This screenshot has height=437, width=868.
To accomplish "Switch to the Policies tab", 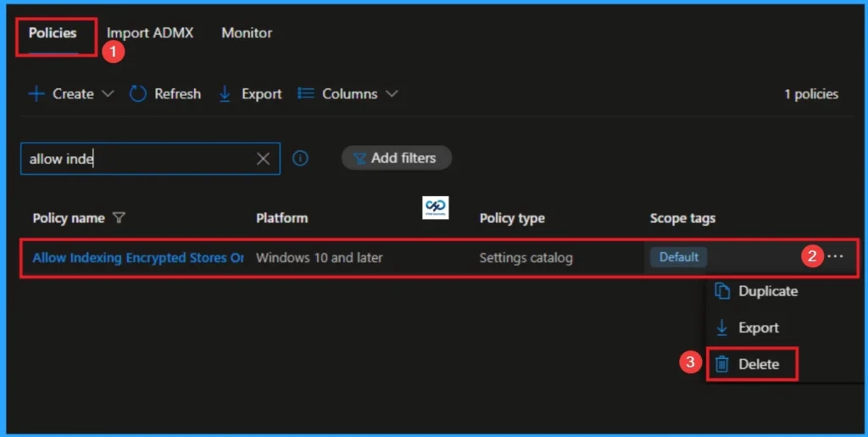I will click(x=53, y=33).
